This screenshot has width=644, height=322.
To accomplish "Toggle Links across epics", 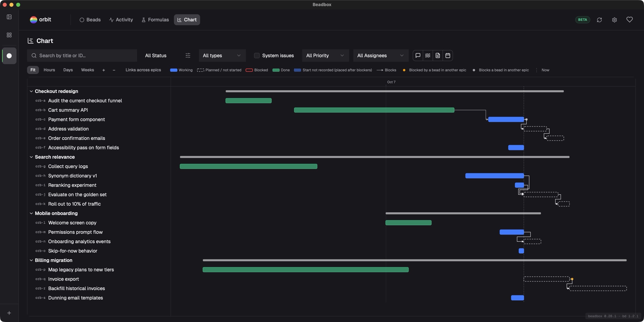I will pyautogui.click(x=143, y=70).
